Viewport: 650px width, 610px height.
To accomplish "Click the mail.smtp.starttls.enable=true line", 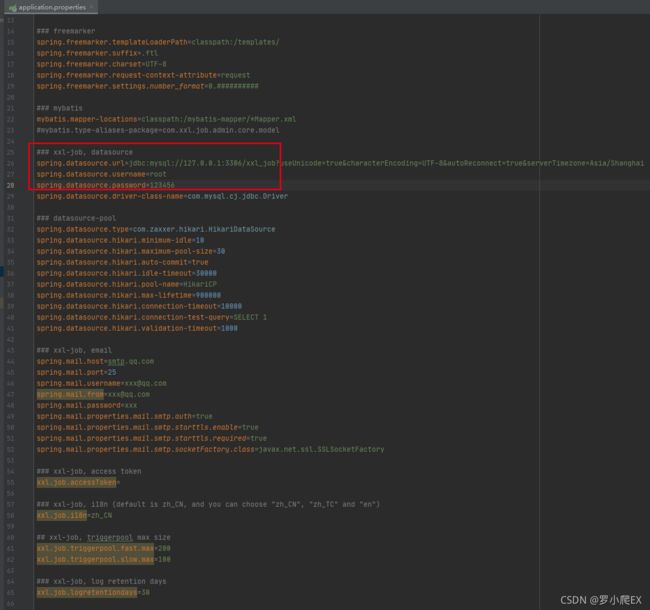I will [147, 427].
